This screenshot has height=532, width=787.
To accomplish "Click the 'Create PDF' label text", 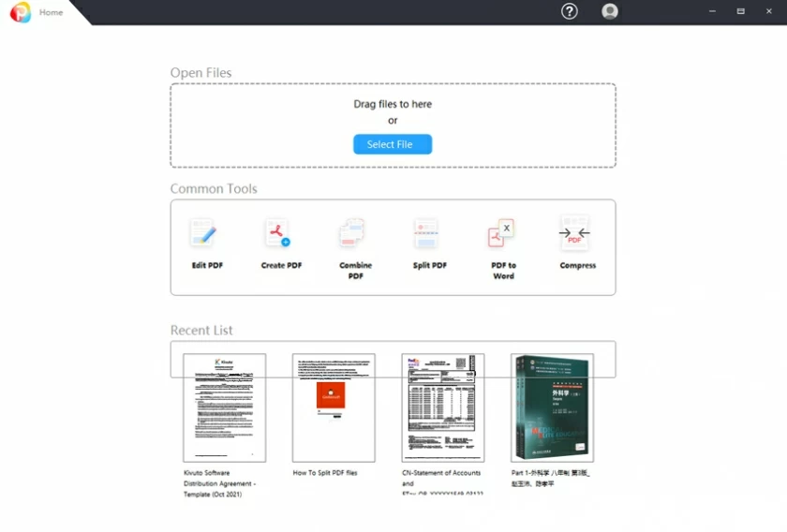I will coord(281,265).
